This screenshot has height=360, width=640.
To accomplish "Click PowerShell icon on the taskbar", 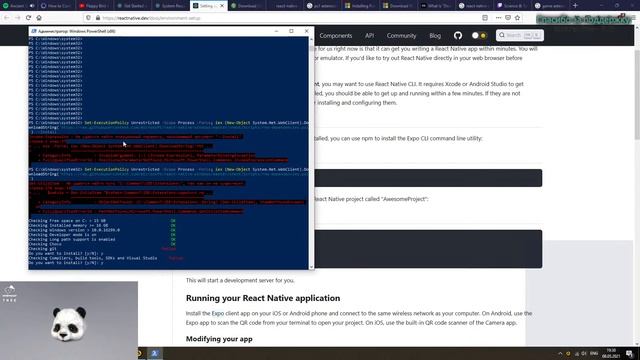I will [155, 353].
